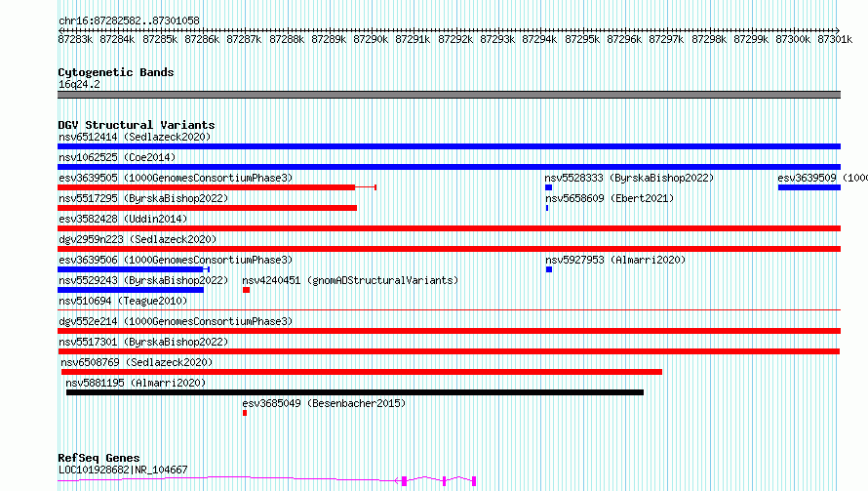The height and width of the screenshot is (491, 868).
Task: Click the 87301k ruler label
Action: (835, 39)
